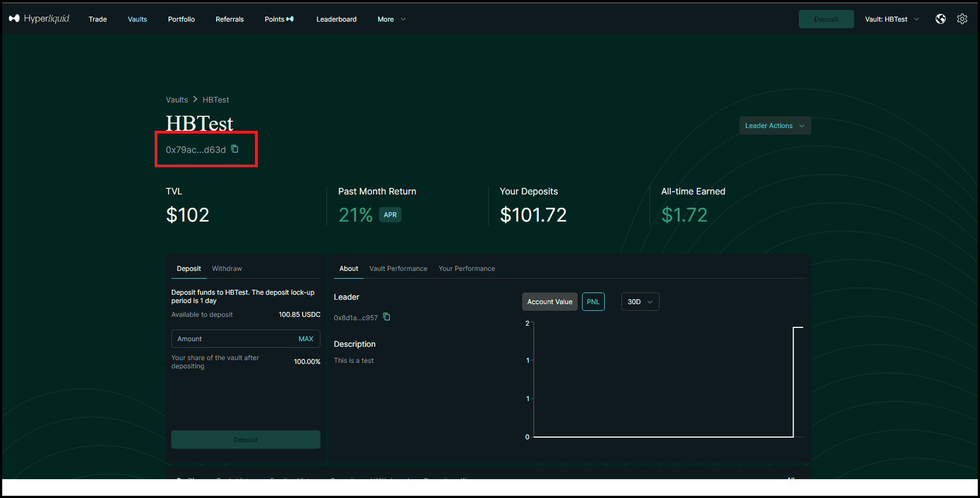980x498 pixels.
Task: Click the HBTest breadcrumb
Action: tap(216, 100)
